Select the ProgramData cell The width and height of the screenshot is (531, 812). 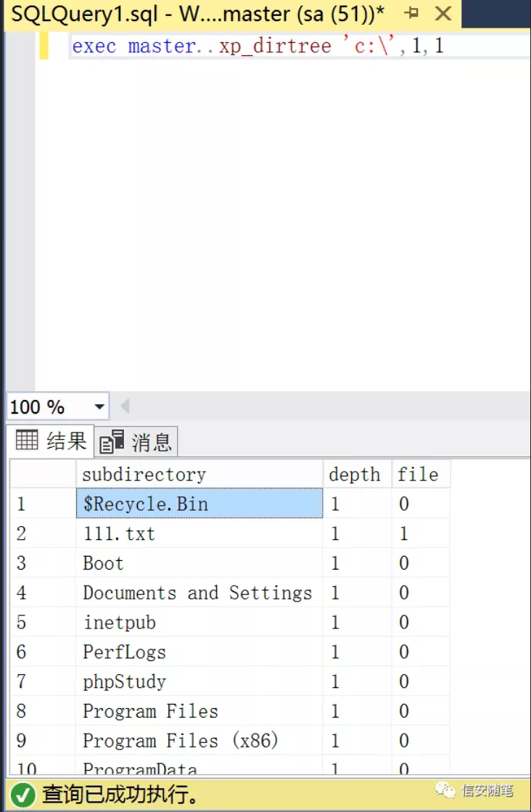[199, 766]
